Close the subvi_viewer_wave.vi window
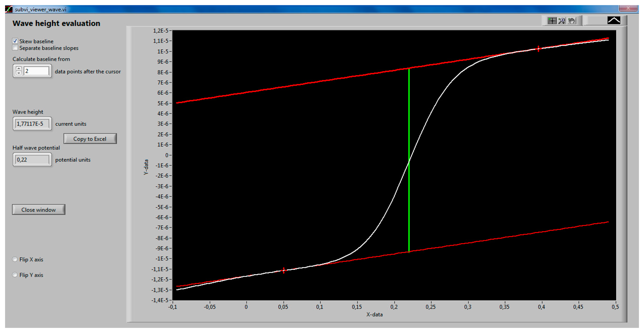 tap(628, 8)
